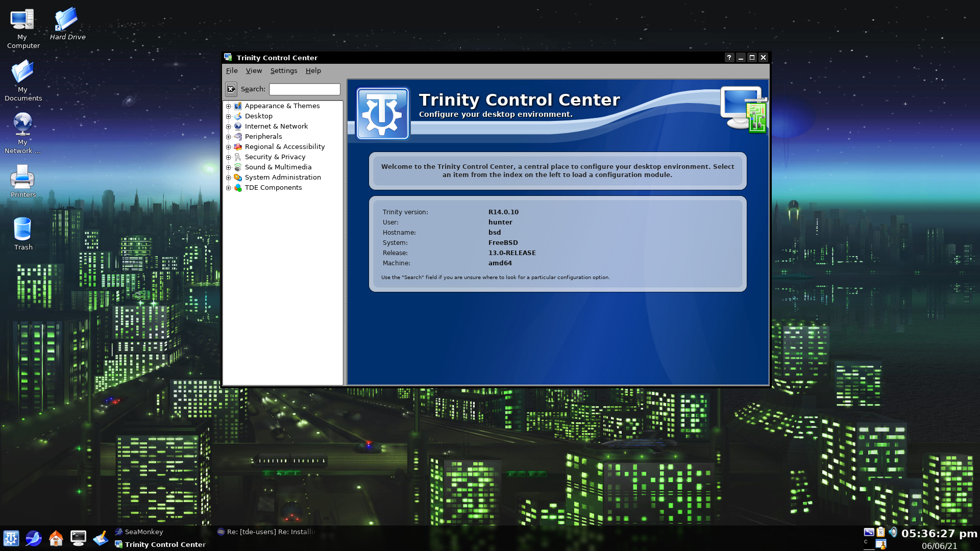Expand the TDE Components tree node

(229, 188)
